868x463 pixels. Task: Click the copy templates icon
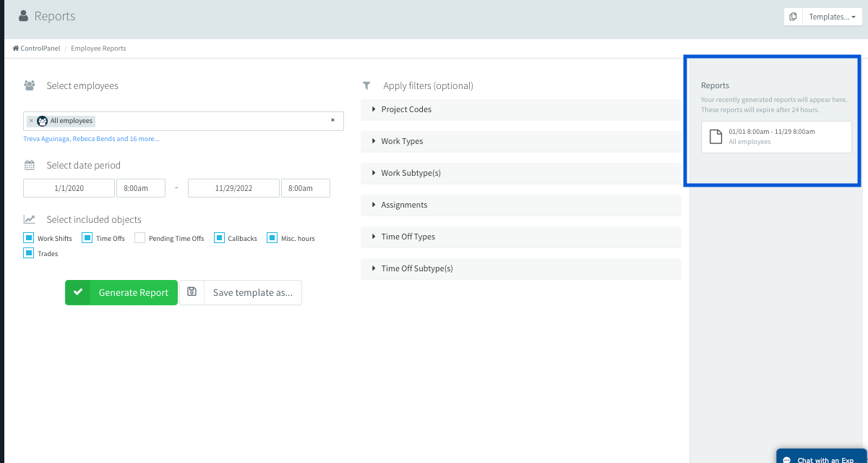[x=793, y=17]
